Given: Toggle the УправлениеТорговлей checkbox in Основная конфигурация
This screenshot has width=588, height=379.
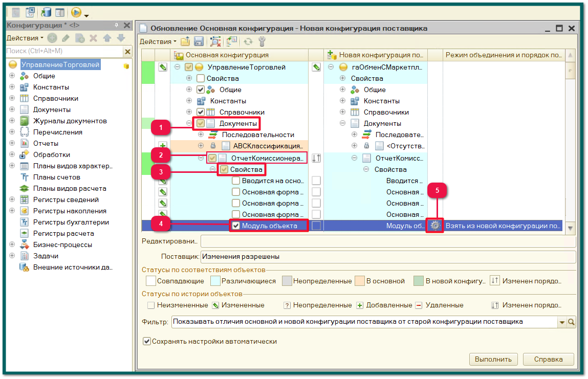Looking at the screenshot, I should 189,67.
